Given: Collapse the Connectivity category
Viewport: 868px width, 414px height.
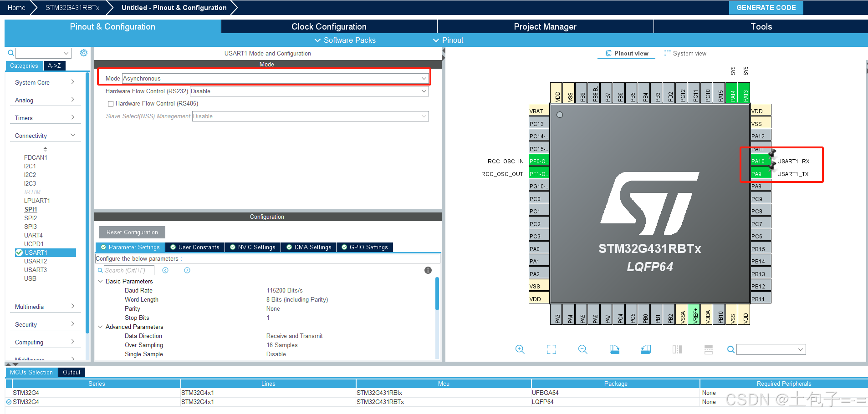Looking at the screenshot, I should (45, 136).
